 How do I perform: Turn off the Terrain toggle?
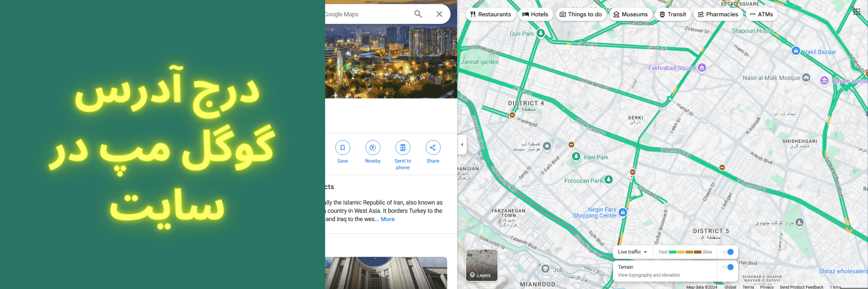(728, 267)
